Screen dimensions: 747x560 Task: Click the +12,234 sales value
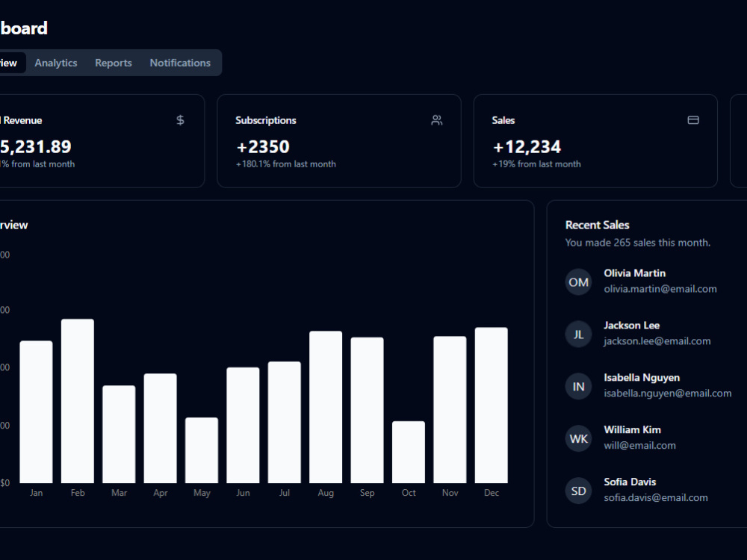point(527,146)
